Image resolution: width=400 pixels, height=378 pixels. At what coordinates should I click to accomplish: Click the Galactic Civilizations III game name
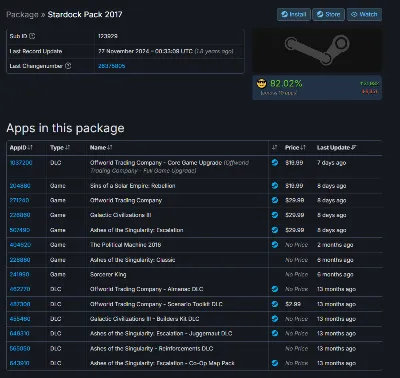click(x=120, y=215)
